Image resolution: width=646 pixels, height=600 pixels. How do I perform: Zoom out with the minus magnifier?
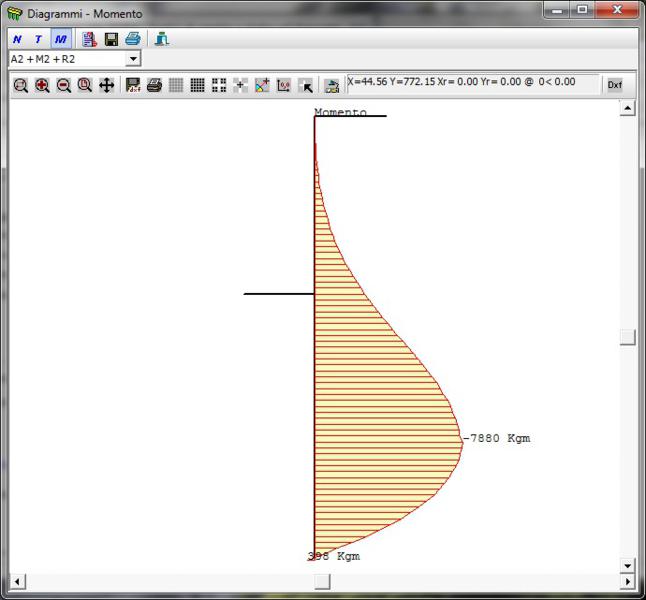63,86
